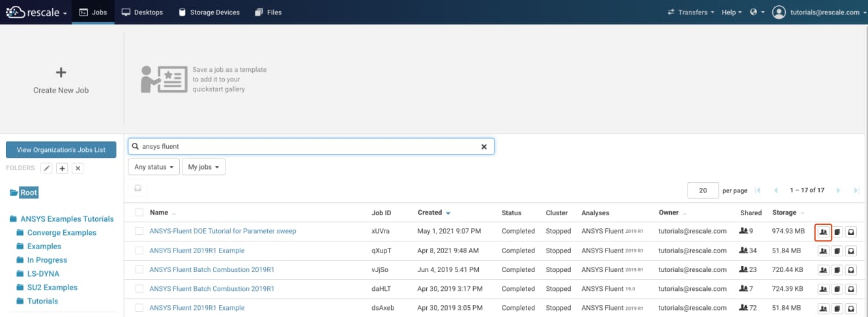
Task: Select checkbox for job daHLT row
Action: [139, 289]
